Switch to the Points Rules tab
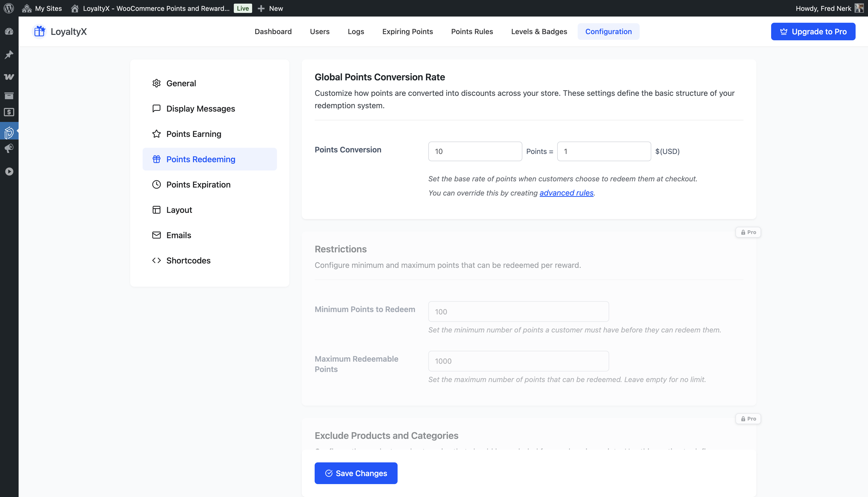The width and height of the screenshot is (868, 497). pyautogui.click(x=472, y=32)
